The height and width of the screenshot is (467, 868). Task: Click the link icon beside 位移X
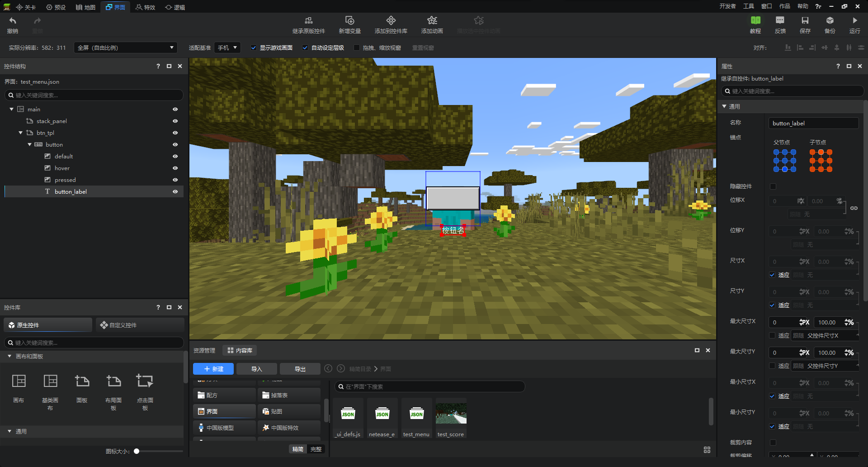854,208
